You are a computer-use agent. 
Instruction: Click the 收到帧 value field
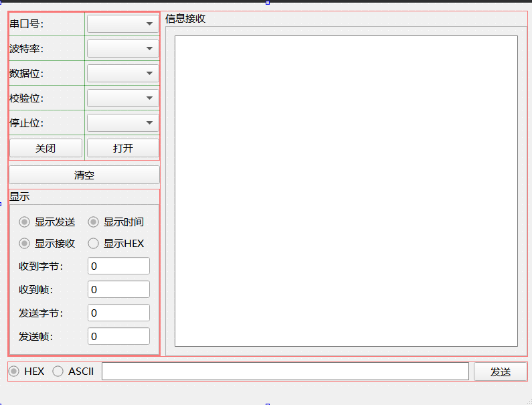118,289
